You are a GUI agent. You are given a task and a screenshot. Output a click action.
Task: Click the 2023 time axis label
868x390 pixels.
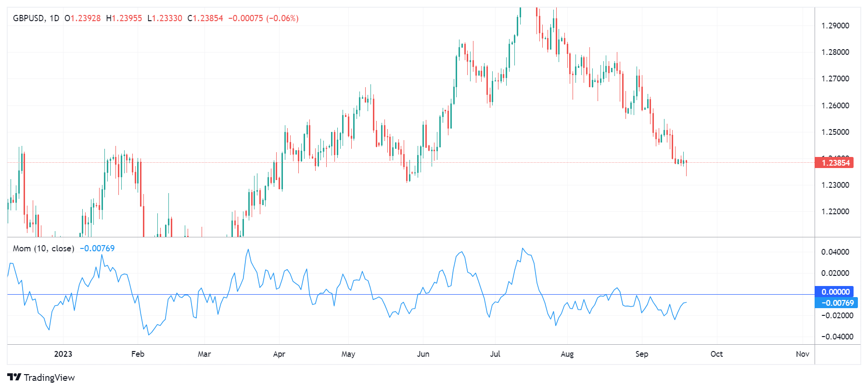[63, 354]
